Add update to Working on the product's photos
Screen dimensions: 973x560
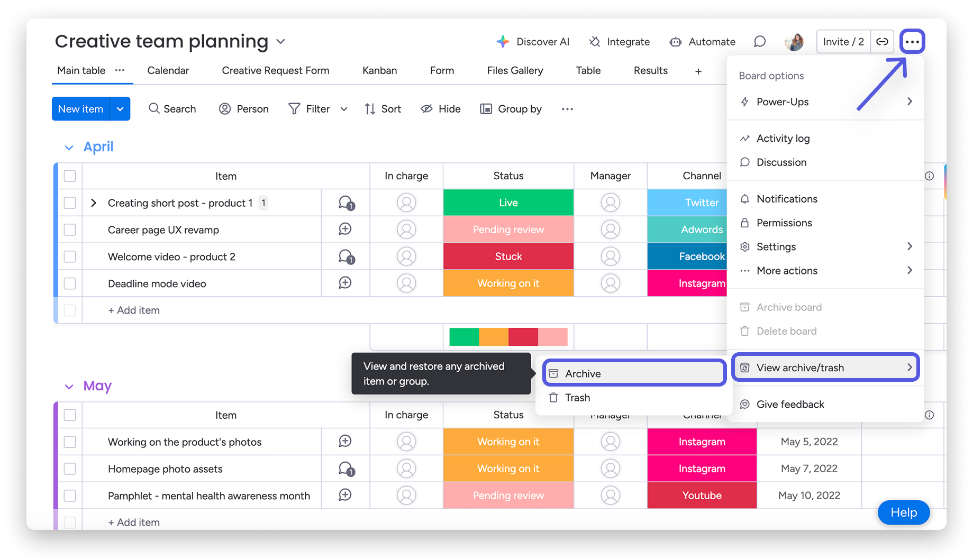click(x=345, y=441)
